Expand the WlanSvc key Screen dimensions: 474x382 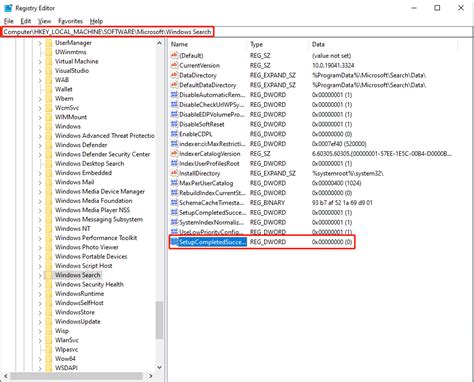pos(40,340)
